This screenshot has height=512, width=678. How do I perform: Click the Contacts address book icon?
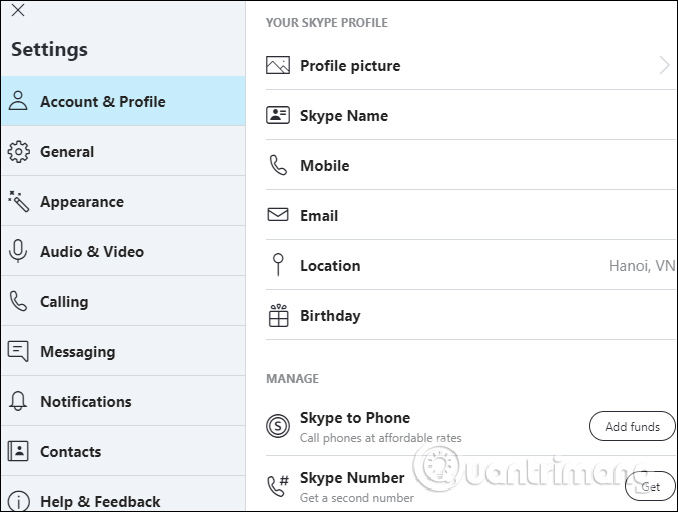[x=18, y=452]
